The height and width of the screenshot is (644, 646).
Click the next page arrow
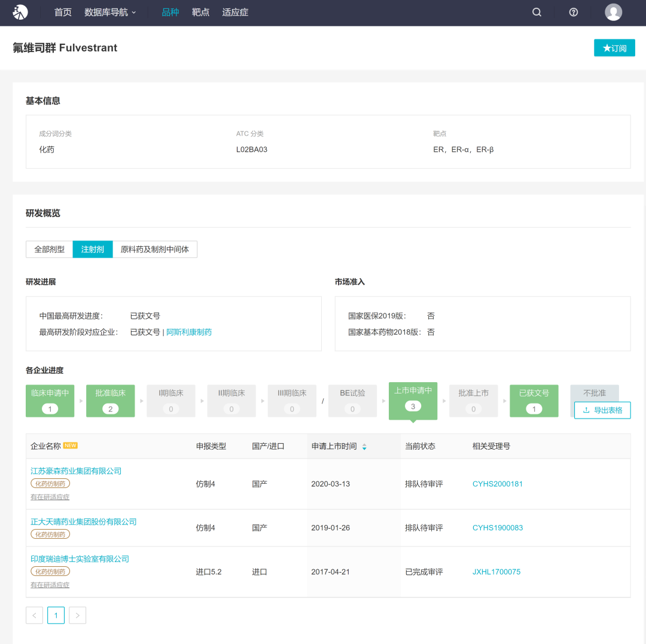[x=77, y=615]
